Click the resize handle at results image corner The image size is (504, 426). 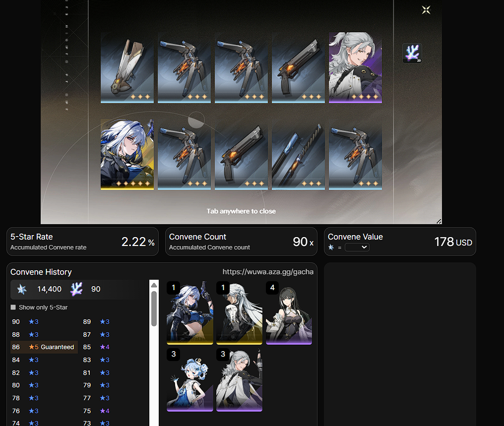[439, 221]
